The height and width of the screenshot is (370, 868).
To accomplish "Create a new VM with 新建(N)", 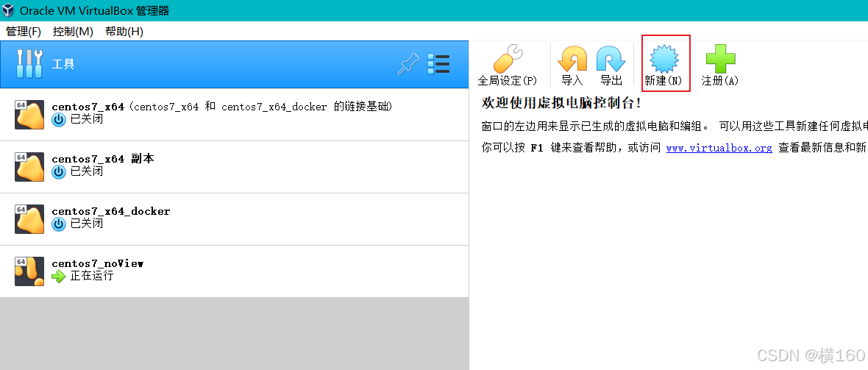I will (664, 65).
